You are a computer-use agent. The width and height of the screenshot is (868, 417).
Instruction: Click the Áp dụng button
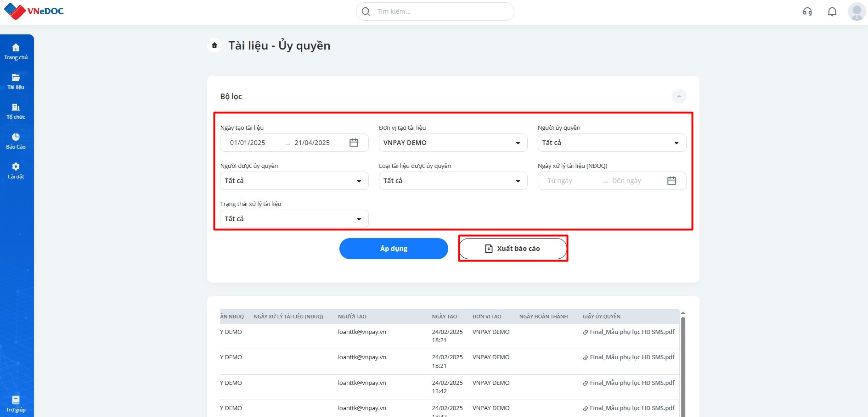tap(394, 249)
